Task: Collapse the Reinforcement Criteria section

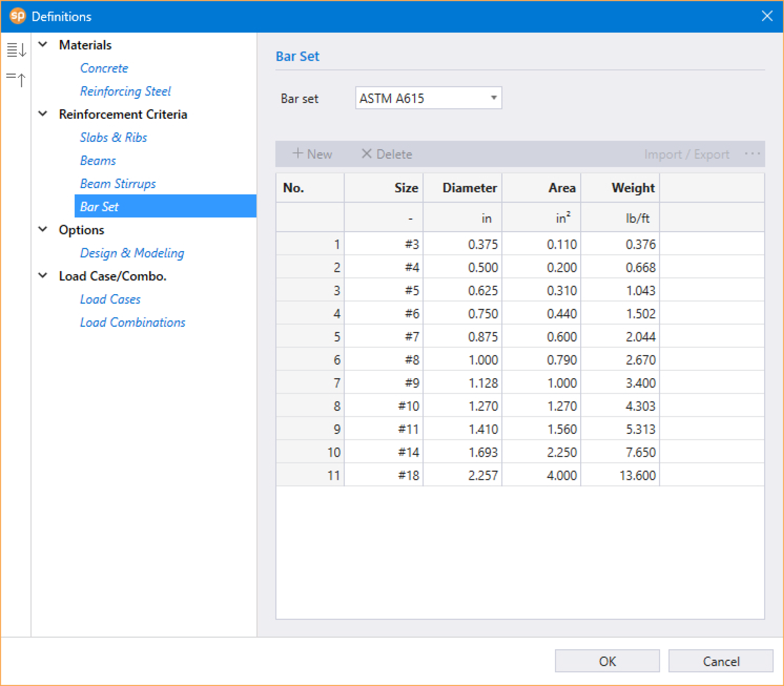Action: pyautogui.click(x=43, y=114)
